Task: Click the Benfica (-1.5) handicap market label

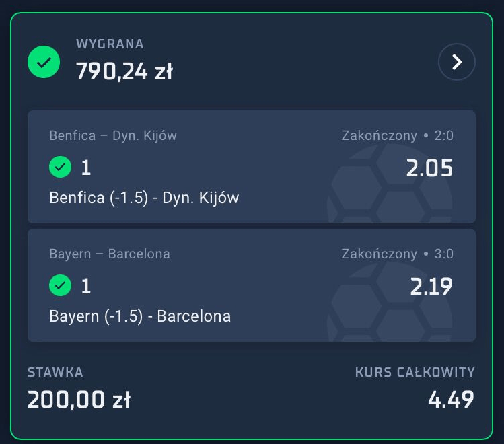Action: coord(144,198)
